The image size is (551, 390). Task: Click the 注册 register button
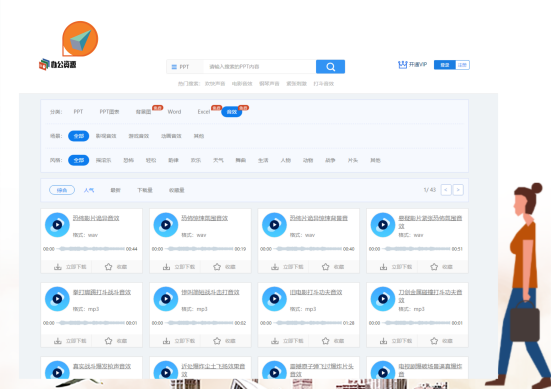point(462,65)
